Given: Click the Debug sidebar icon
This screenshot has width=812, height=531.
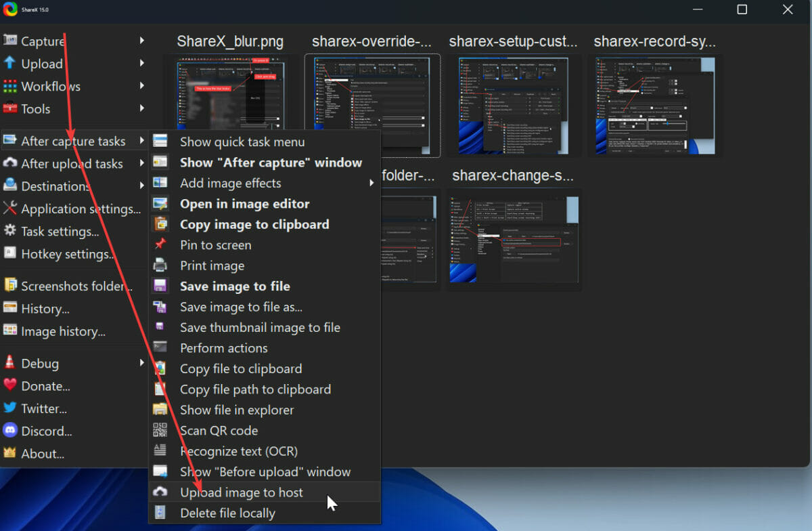Looking at the screenshot, I should pyautogui.click(x=10, y=363).
